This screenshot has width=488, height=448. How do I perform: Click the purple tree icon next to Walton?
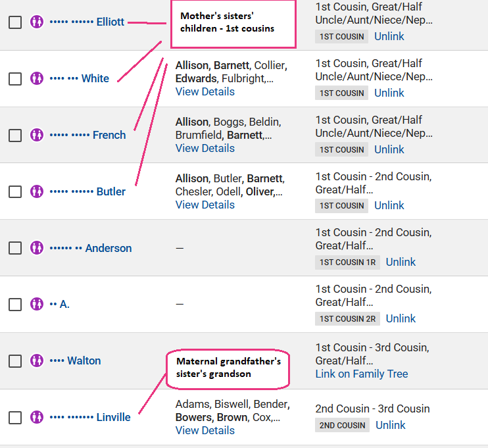point(37,361)
